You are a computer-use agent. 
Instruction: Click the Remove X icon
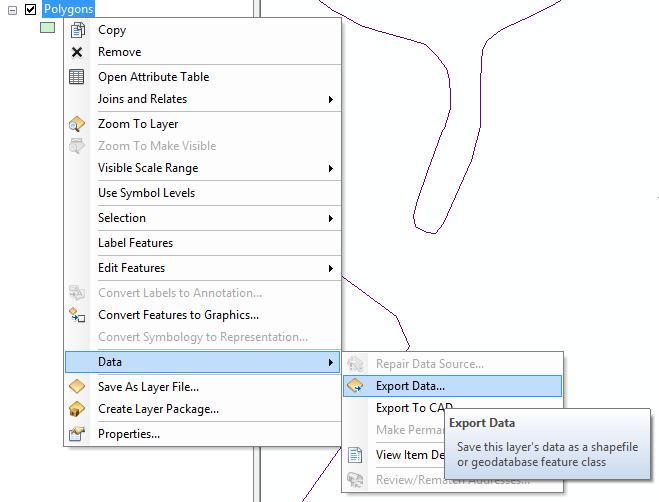[77, 52]
